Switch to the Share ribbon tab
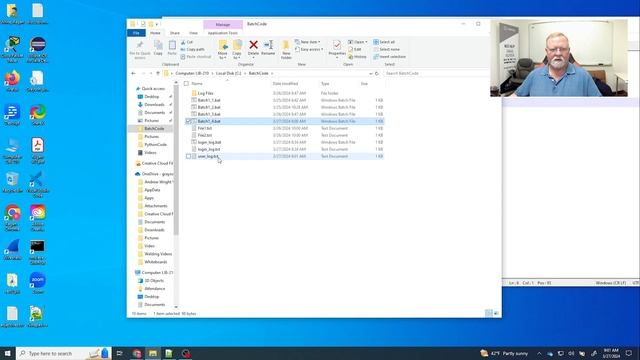Viewport: 640px width, 360px height. (175, 33)
